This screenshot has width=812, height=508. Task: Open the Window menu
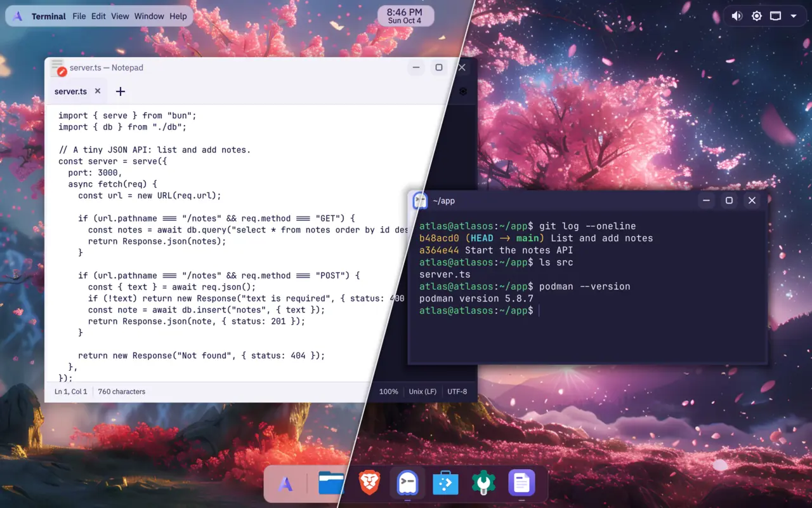[x=149, y=17]
